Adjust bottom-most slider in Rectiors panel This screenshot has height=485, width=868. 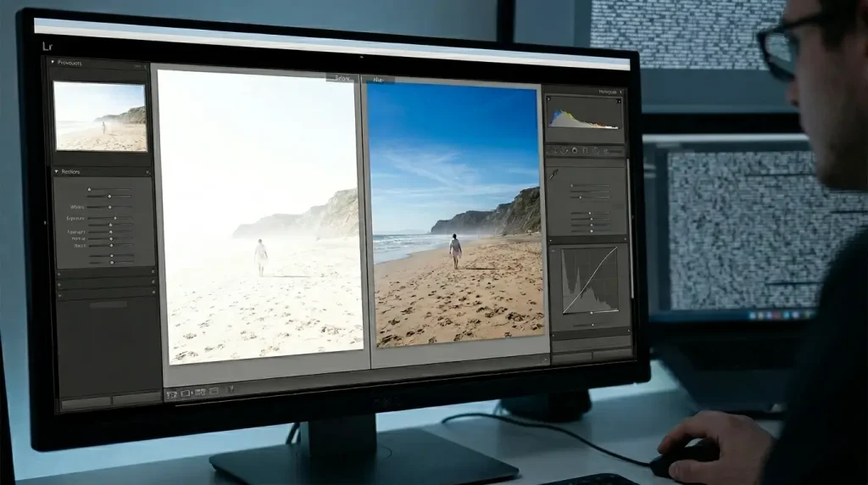pos(112,263)
